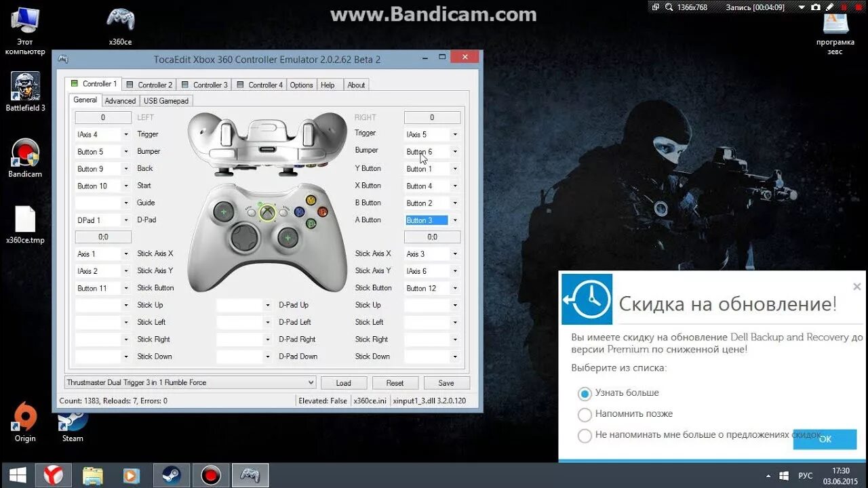Screen dimensions: 868x488
Task: Open the About tab
Action: coord(356,85)
